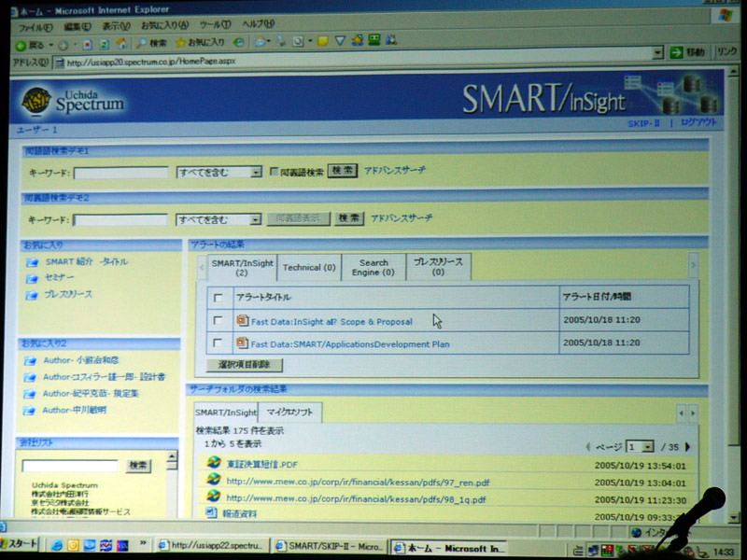747x560 pixels.
Task: Click the IE icon beside 98_1q.pdf result
Action: click(214, 496)
